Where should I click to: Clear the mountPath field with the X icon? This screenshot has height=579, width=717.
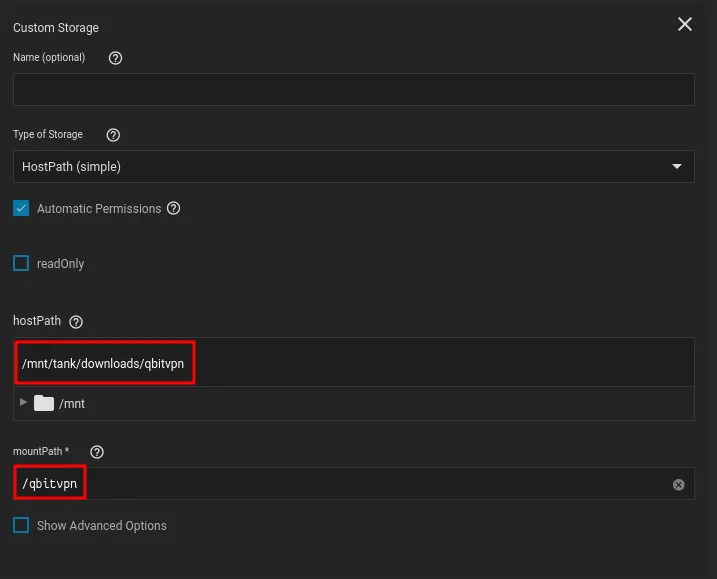pyautogui.click(x=678, y=484)
